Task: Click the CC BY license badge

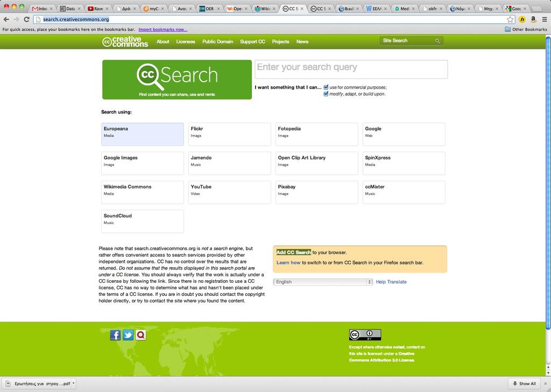Action: [365, 335]
